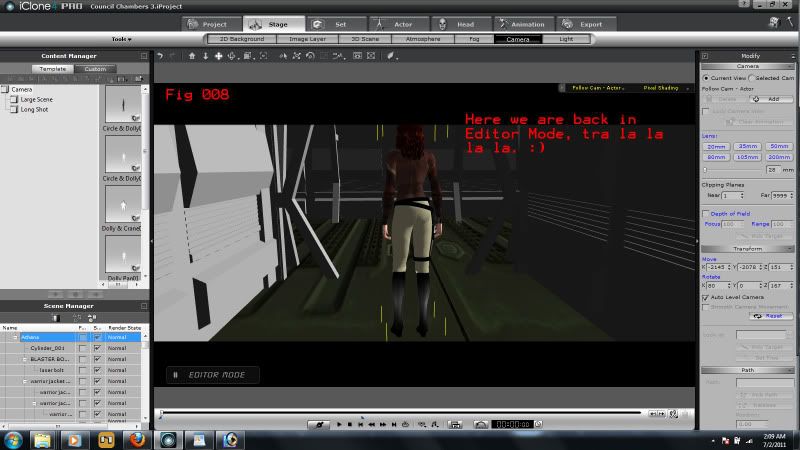Toggle the show checkbox for Athena row
Screen dimensions: 800x450
[x=97, y=337]
